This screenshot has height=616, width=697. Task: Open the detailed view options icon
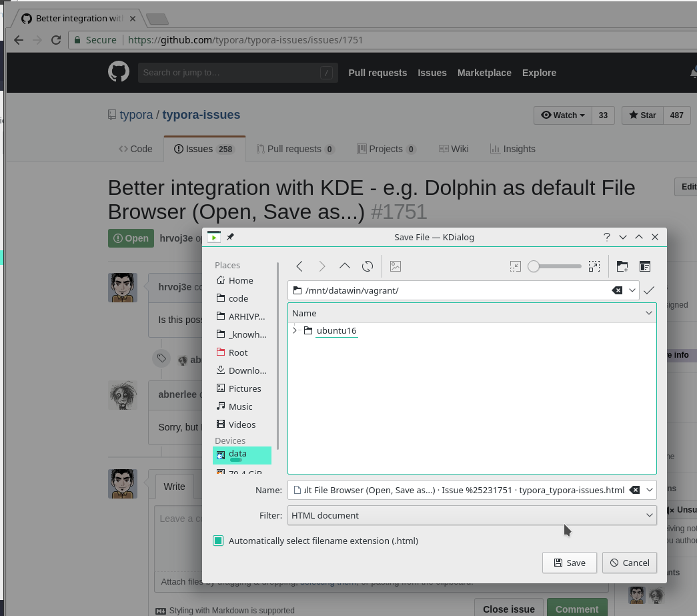(644, 266)
